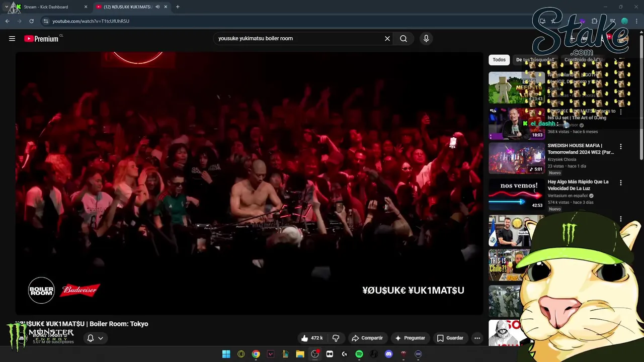644x362 pixels.
Task: Open the YouTube guide hamburger menu
Action: (x=12, y=39)
